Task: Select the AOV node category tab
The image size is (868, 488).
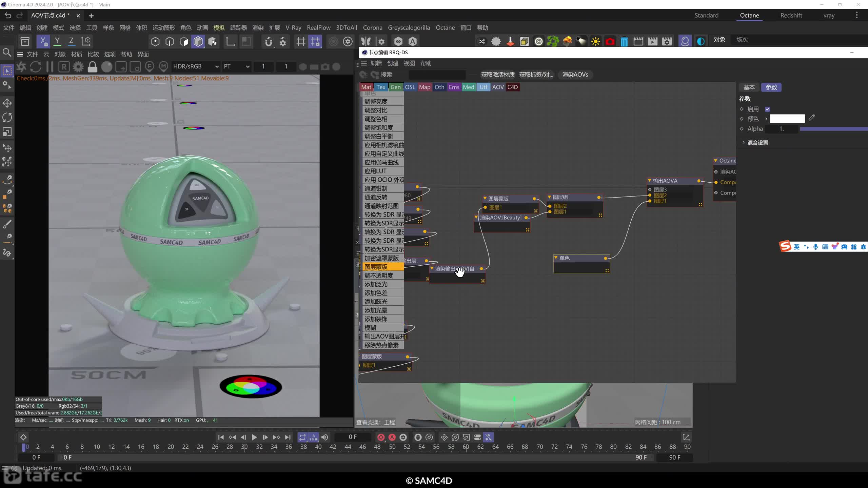Action: point(498,87)
